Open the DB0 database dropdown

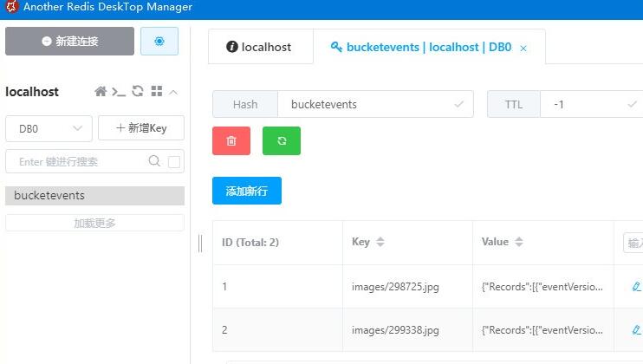[49, 129]
